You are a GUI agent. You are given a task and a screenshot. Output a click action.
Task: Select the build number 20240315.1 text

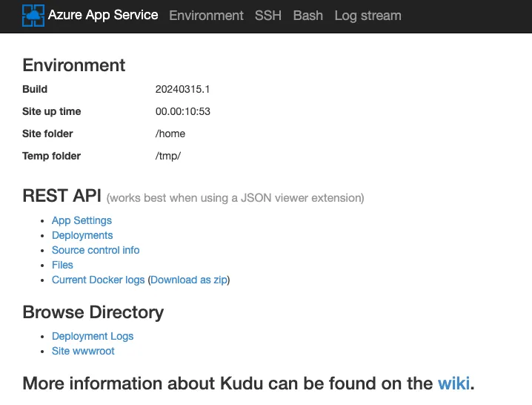pos(182,89)
